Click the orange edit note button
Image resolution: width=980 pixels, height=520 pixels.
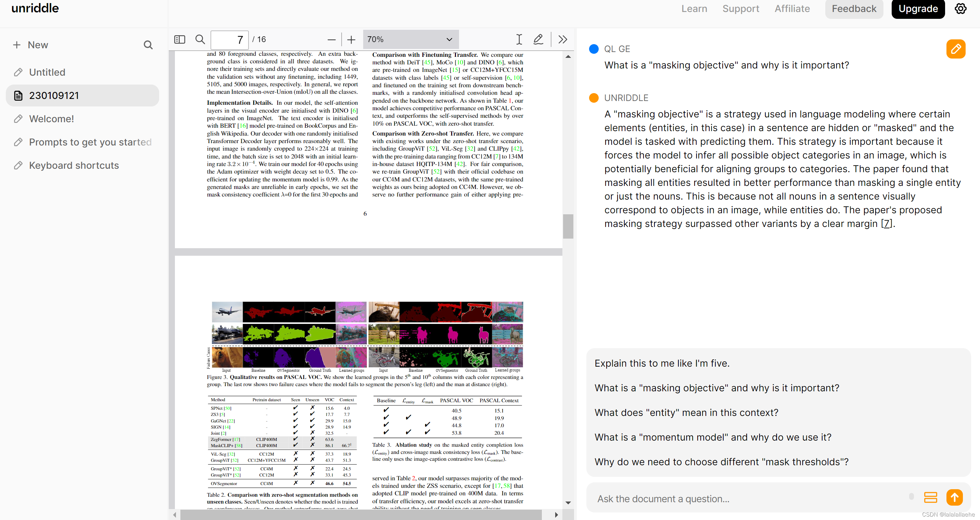click(x=956, y=49)
